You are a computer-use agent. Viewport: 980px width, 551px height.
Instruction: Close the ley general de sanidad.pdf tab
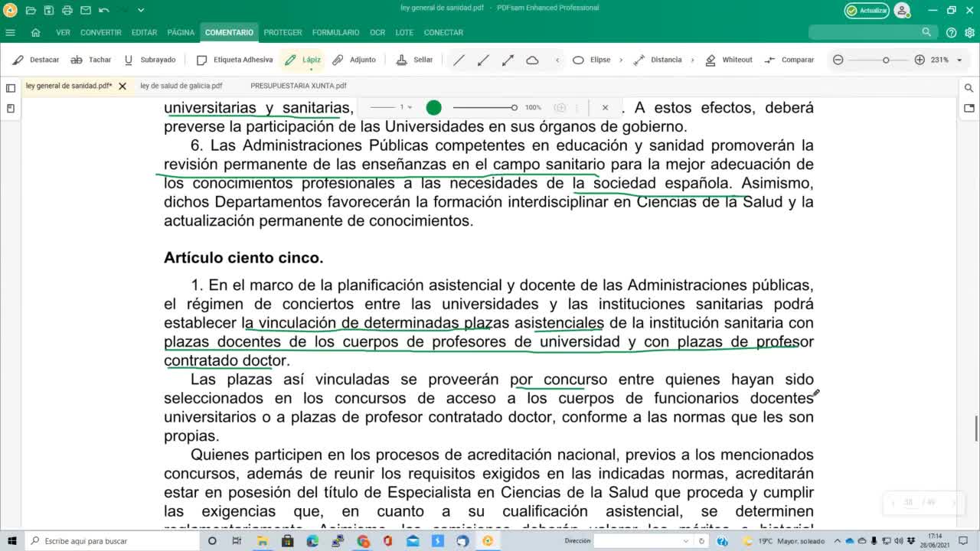point(122,86)
